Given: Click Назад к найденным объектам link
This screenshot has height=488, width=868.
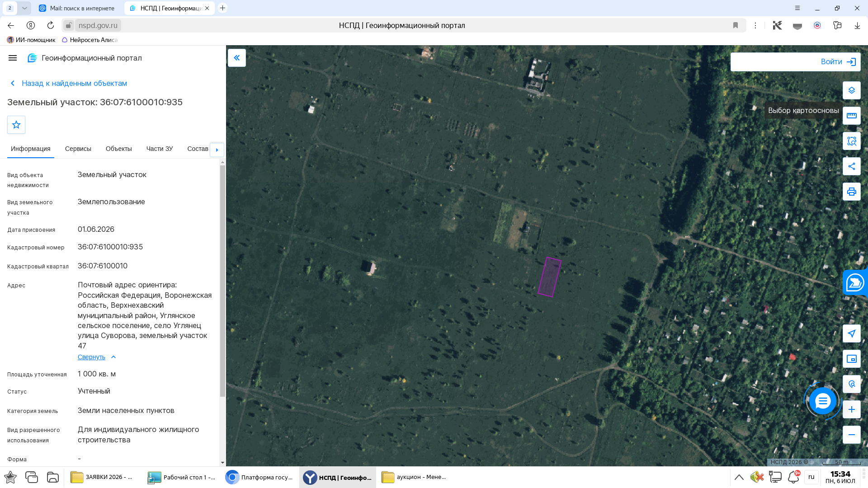Looking at the screenshot, I should click(69, 83).
